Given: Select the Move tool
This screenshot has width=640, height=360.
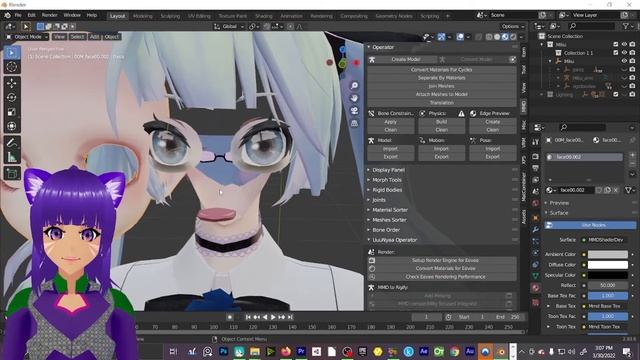Looking at the screenshot, I should tap(12, 83).
